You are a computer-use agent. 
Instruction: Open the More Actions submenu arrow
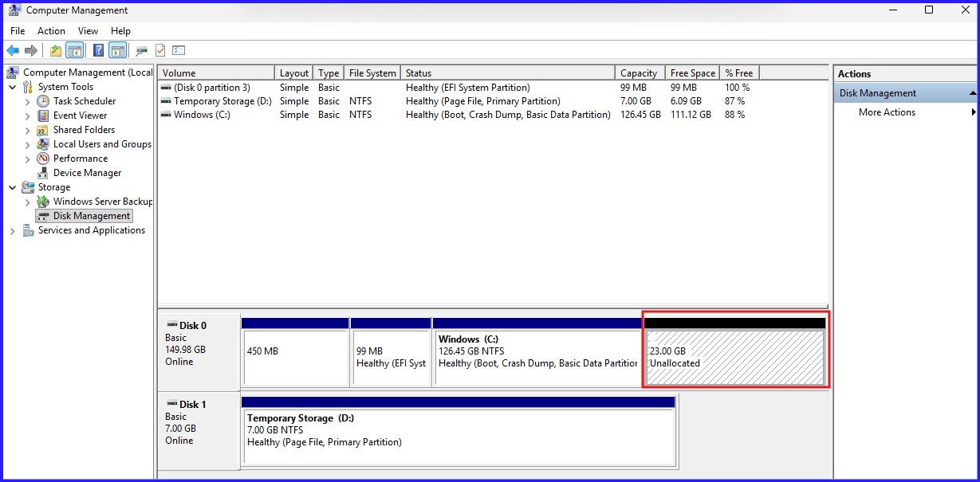click(x=971, y=112)
